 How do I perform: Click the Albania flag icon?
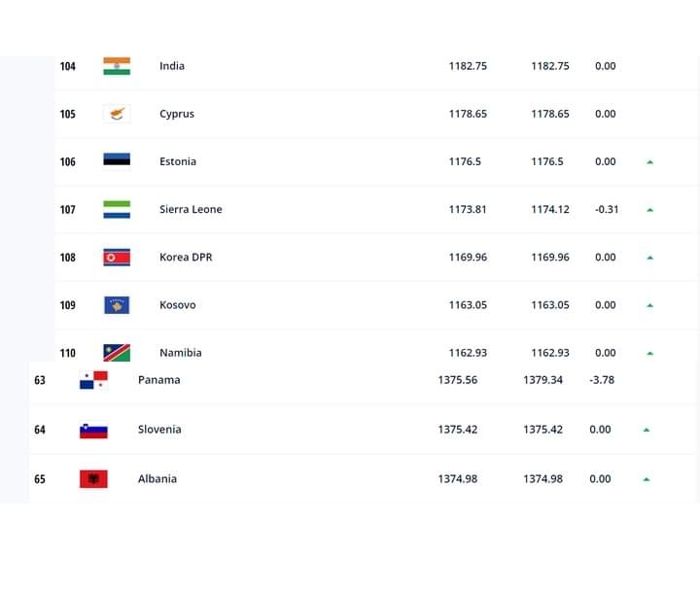click(93, 479)
